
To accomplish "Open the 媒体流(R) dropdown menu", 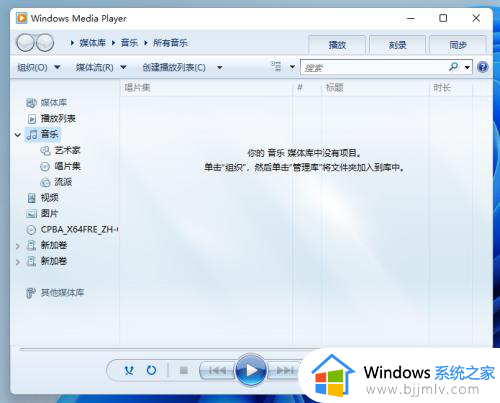I will 101,68.
